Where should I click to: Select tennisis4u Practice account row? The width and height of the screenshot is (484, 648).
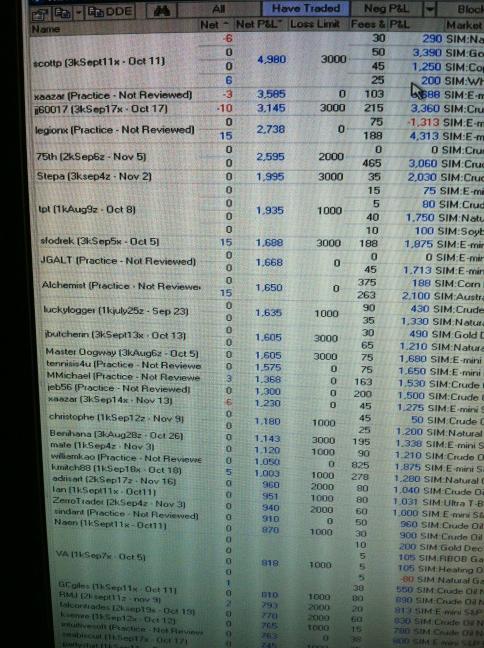click(x=124, y=365)
